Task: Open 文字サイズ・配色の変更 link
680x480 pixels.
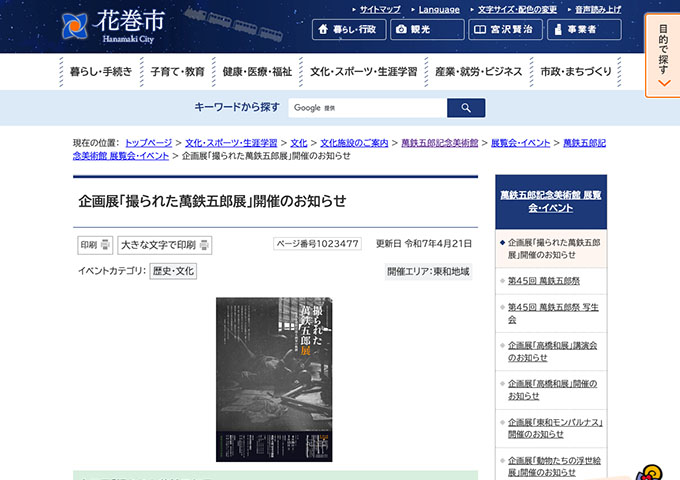Action: [517, 9]
